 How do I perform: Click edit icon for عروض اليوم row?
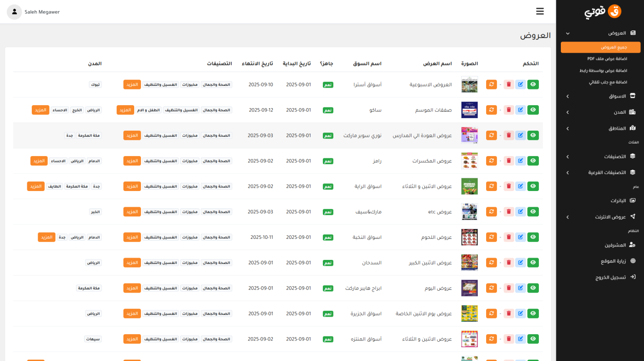(x=521, y=288)
